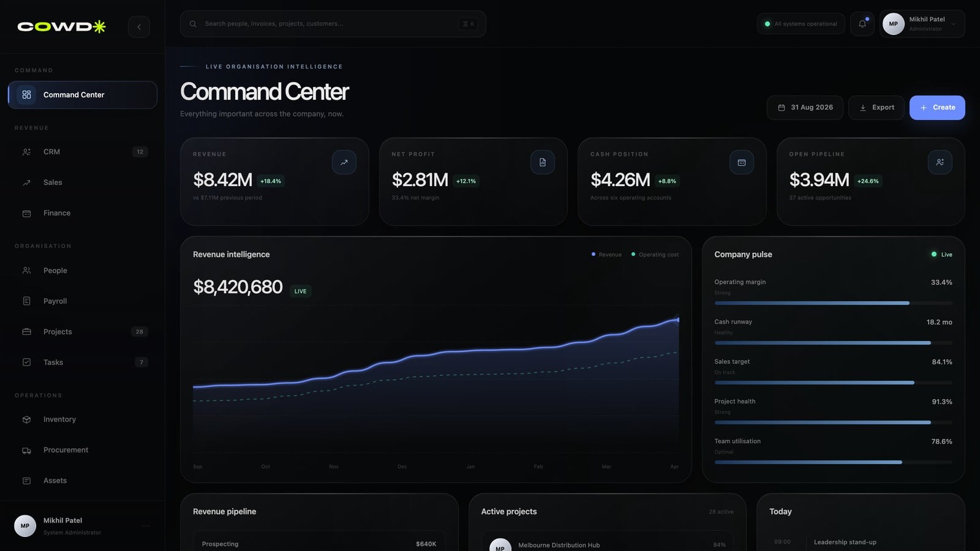
Task: Click the Live indicator in Company pulse
Action: pos(942,255)
